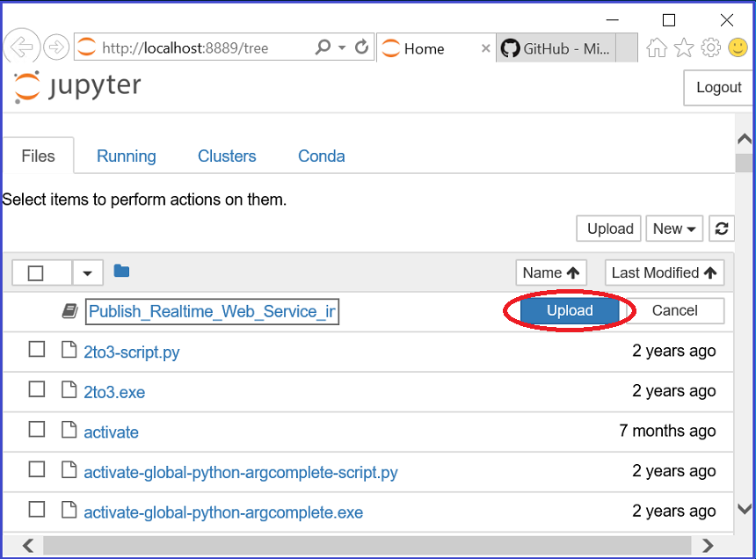
Task: Close the Home browser tab
Action: tap(485, 48)
